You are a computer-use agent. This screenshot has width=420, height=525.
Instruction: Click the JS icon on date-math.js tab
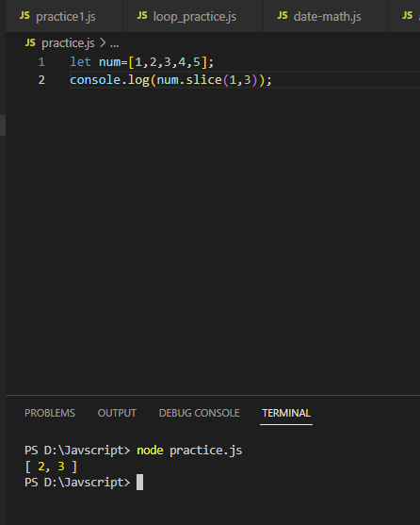click(x=283, y=15)
